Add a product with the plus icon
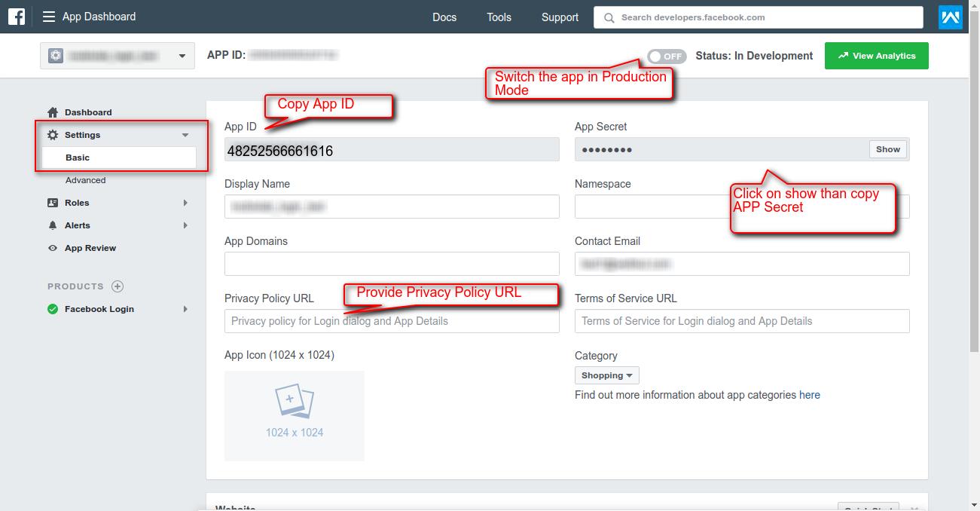 (x=118, y=286)
